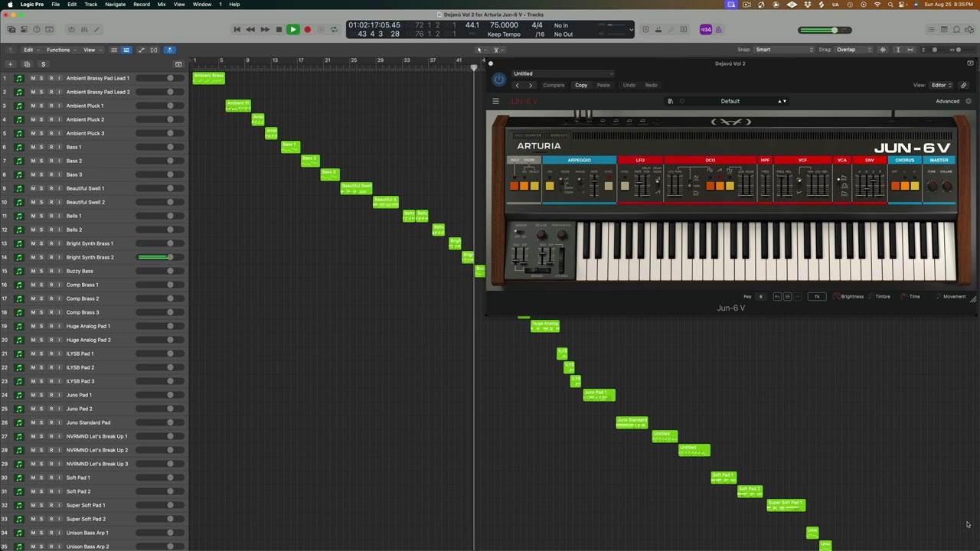Expand the LCD display mode chevron
The image size is (980, 551).
631,30
